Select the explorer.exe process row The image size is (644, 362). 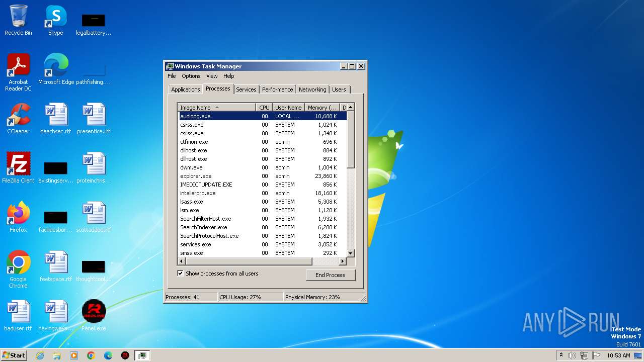[x=262, y=176]
